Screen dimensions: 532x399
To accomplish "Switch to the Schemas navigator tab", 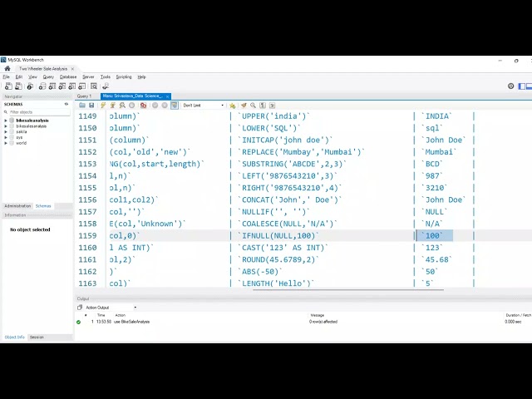I will coord(43,206).
